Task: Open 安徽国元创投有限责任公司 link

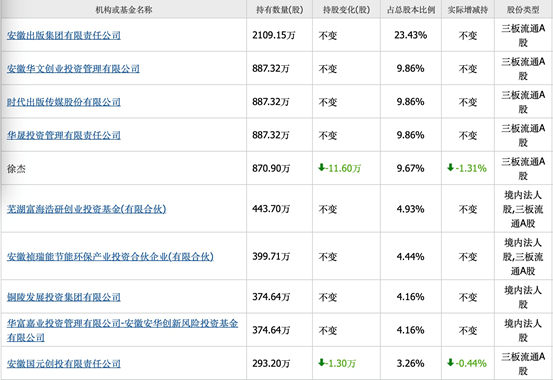Action: pos(64,363)
